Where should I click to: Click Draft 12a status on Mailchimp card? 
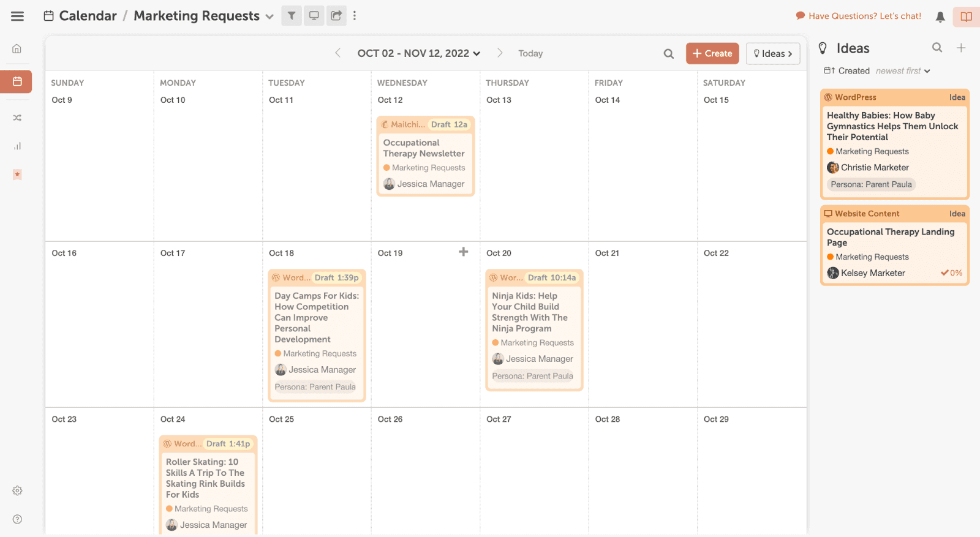point(449,124)
